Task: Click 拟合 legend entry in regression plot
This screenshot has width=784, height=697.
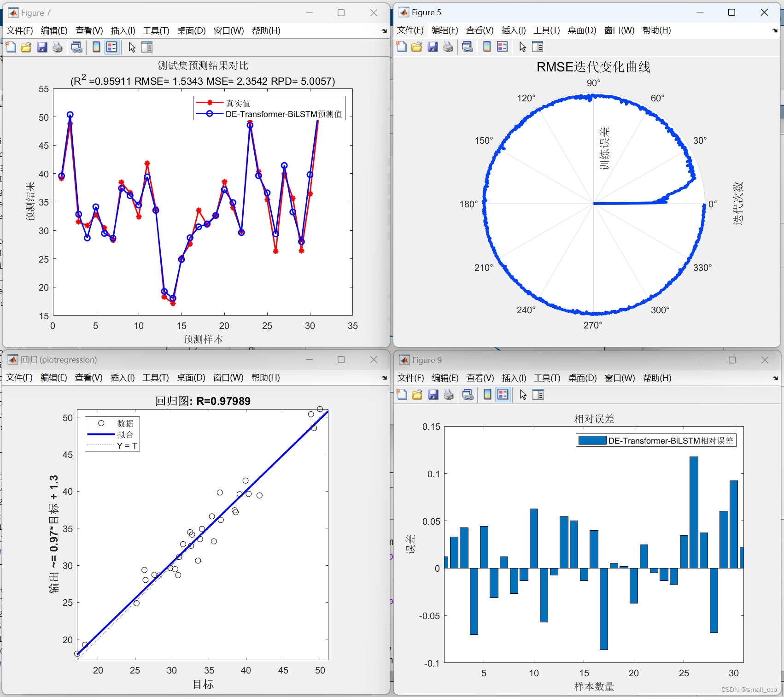Action: [x=125, y=434]
